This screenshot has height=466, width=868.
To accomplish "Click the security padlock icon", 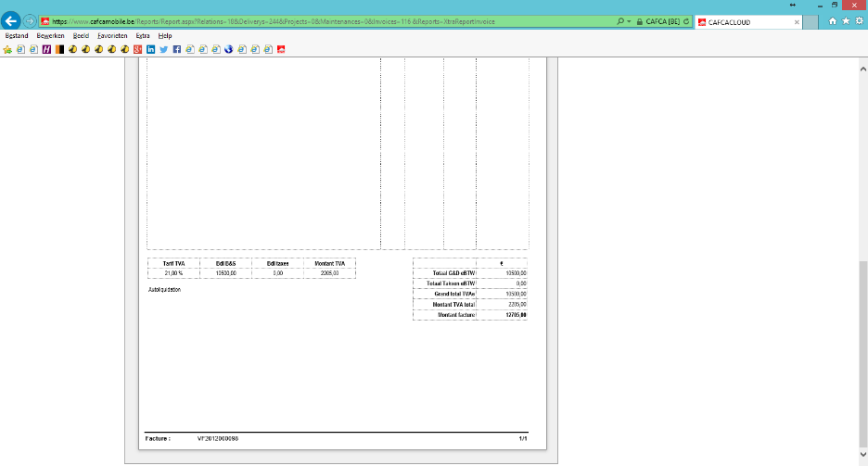I will pos(639,21).
